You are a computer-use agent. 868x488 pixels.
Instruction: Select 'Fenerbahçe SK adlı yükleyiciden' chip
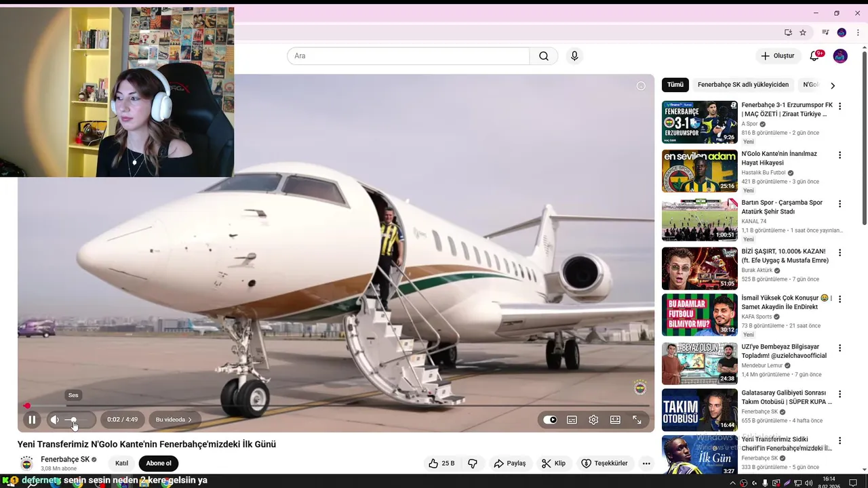coord(743,85)
